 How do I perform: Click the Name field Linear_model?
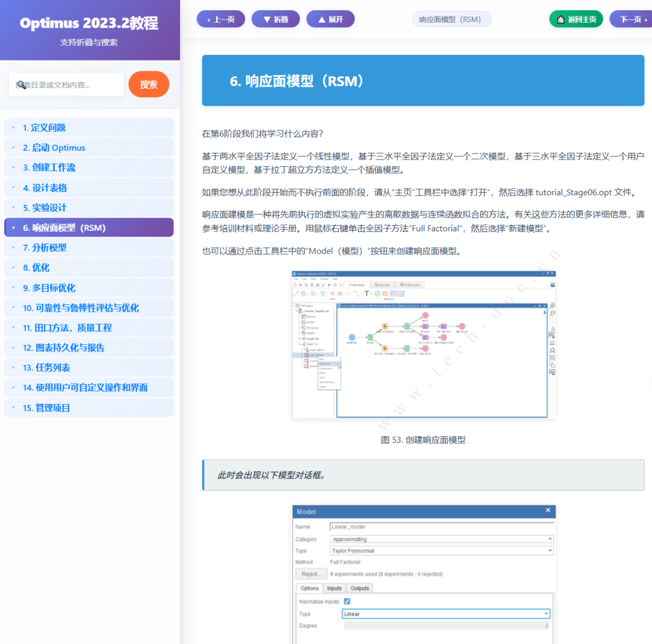pyautogui.click(x=441, y=527)
